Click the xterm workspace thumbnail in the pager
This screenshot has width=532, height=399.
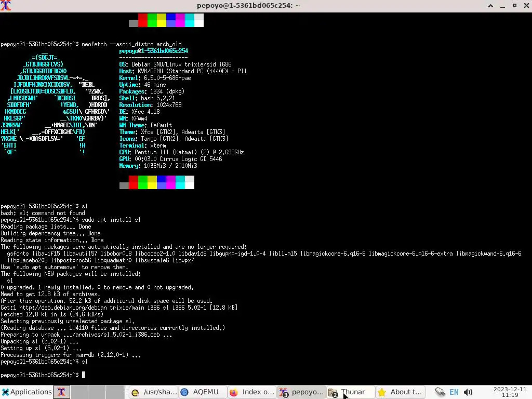tap(61, 392)
